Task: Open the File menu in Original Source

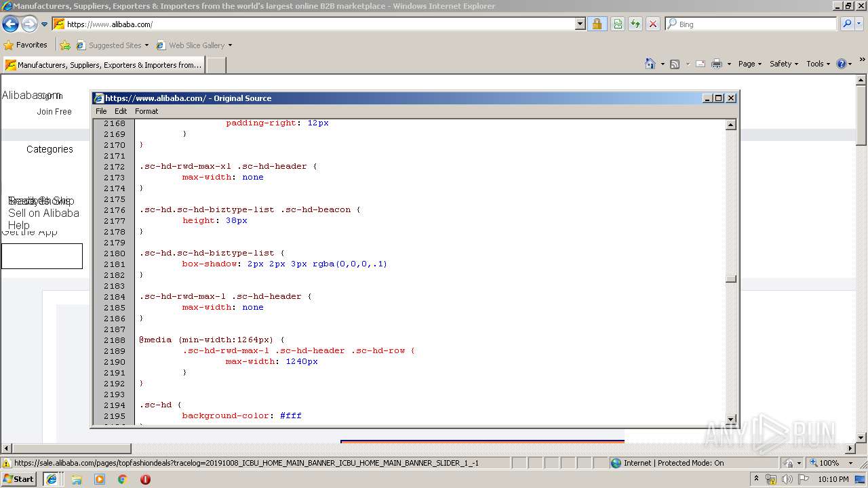Action: [x=101, y=111]
